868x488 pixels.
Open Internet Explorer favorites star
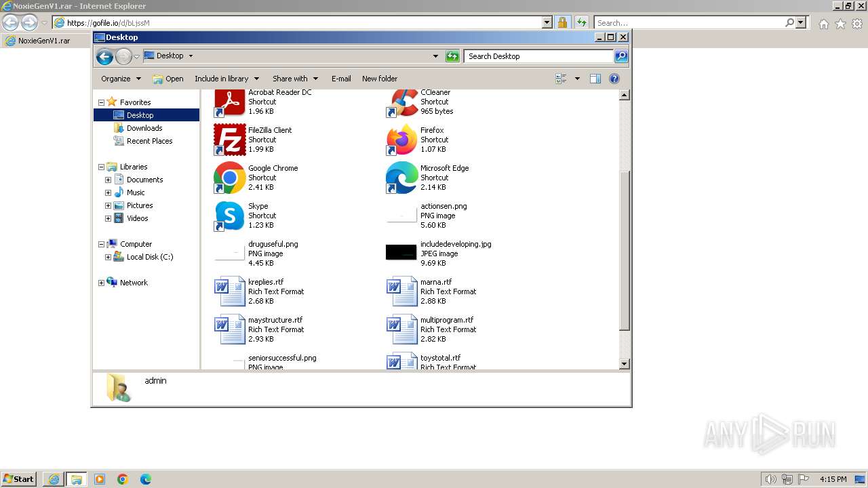click(x=840, y=24)
